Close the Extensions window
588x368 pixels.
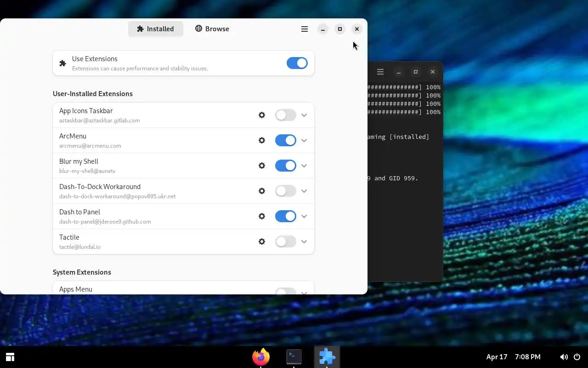(357, 29)
